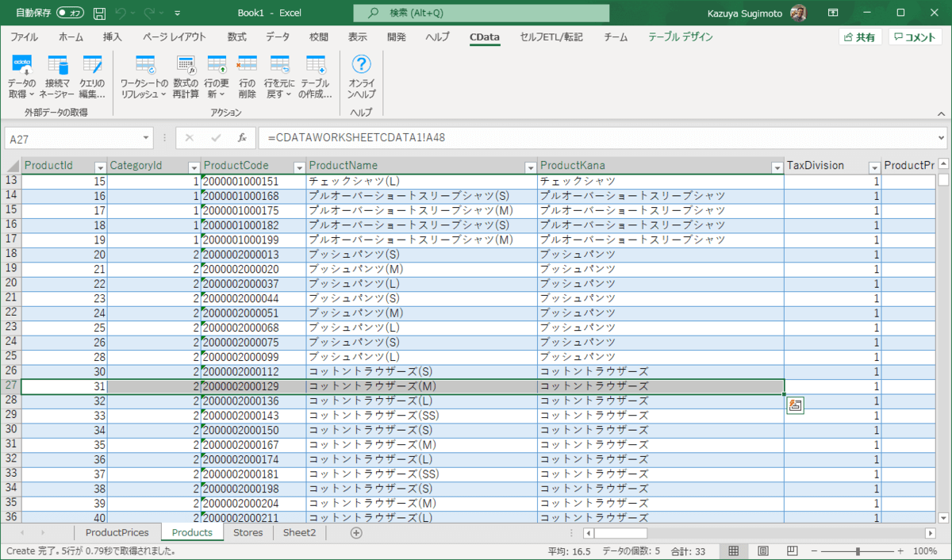952x560 pixels.
Task: Open the Quick Access Toolbar customize dropdown
Action: pos(177,13)
